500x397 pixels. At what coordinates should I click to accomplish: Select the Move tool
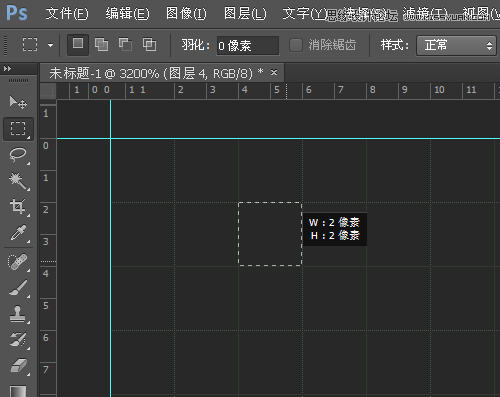[18, 102]
